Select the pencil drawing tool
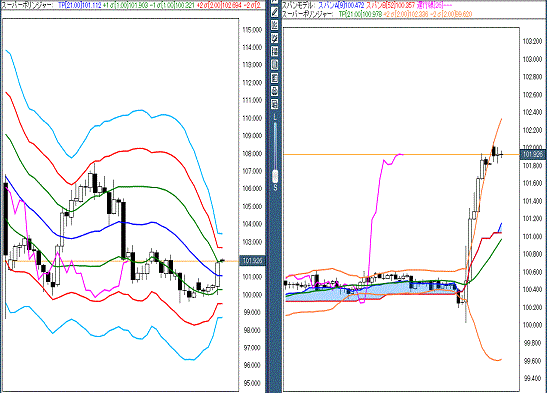 pos(275,12)
